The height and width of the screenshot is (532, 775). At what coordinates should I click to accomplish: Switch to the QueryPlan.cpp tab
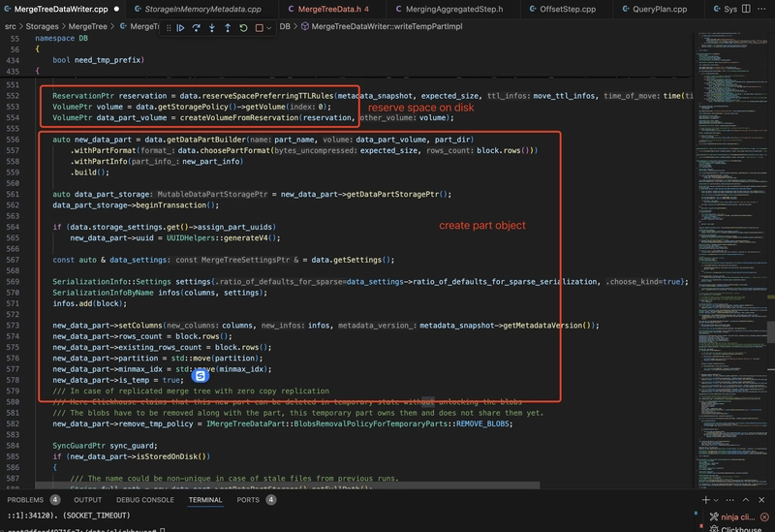coord(660,9)
